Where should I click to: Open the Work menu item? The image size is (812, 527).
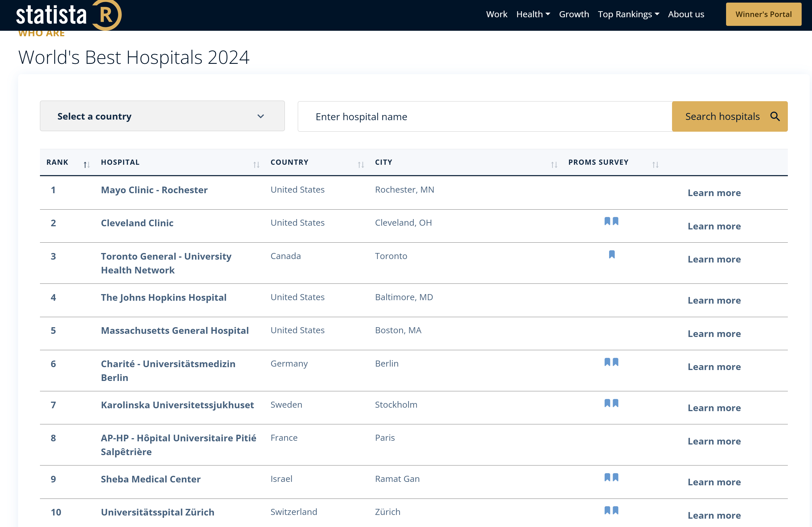(x=496, y=14)
